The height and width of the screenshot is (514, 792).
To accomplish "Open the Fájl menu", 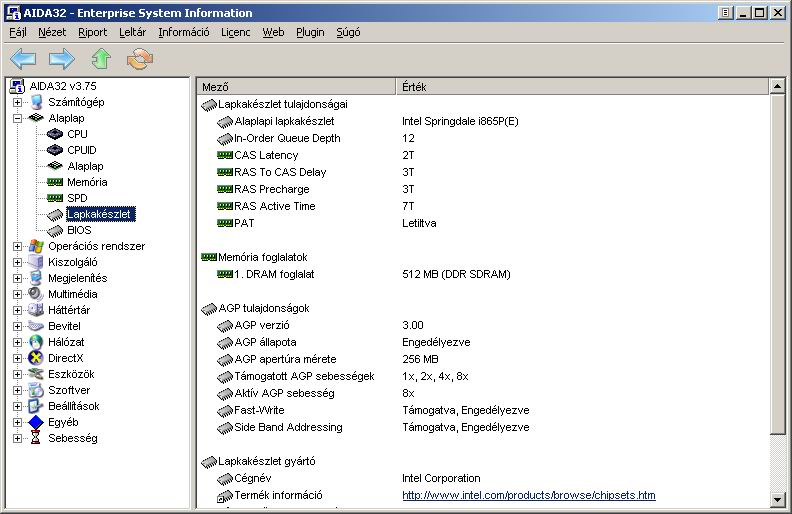I will click(18, 32).
